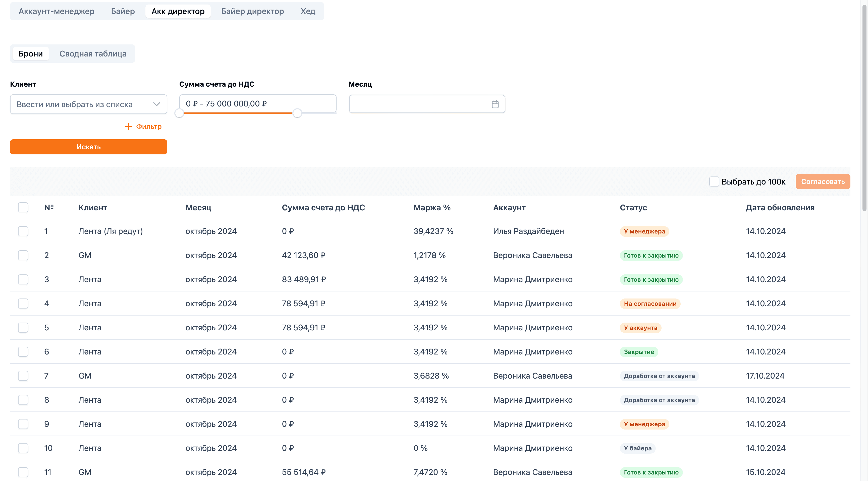Click the left handle of sum slider
This screenshot has height=481, width=868.
(179, 113)
